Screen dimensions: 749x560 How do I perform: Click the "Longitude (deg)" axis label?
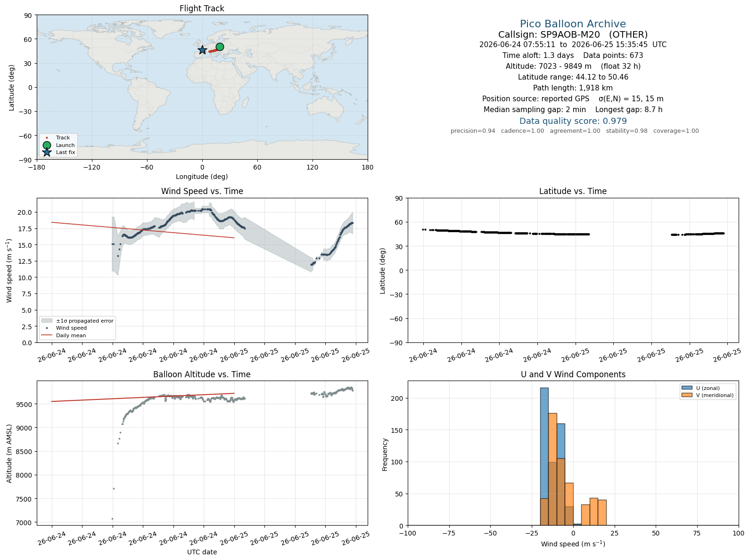pos(202,177)
